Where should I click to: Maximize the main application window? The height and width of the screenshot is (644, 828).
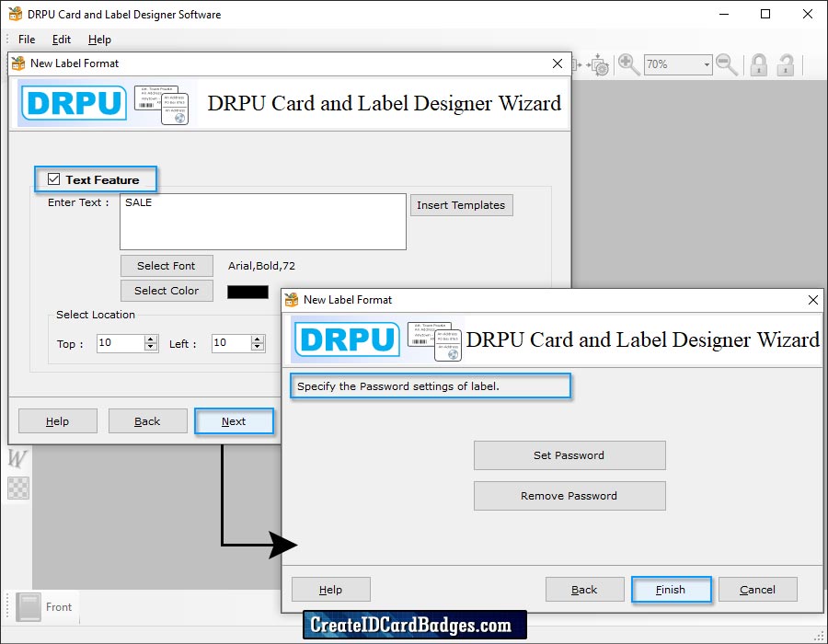click(765, 14)
